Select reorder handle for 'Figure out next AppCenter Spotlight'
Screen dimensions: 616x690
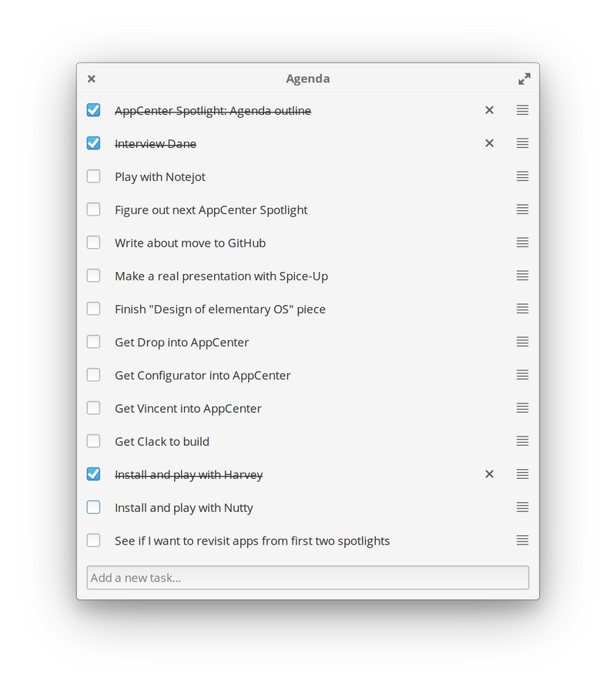click(x=522, y=209)
